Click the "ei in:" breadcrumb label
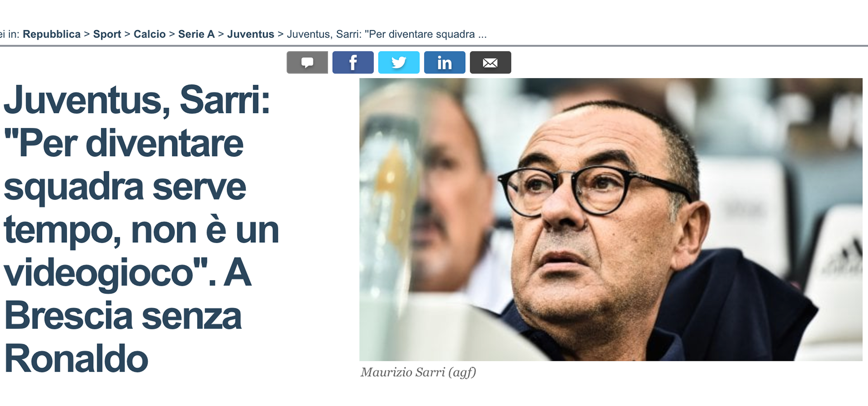The height and width of the screenshot is (406, 868). coord(9,34)
